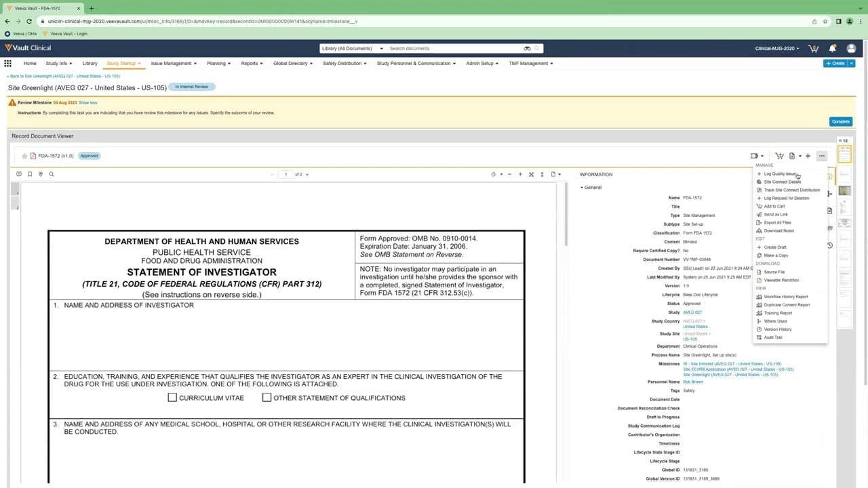The image size is (868, 488).
Task: Select Create Draft under Edit
Action: pyautogui.click(x=775, y=247)
